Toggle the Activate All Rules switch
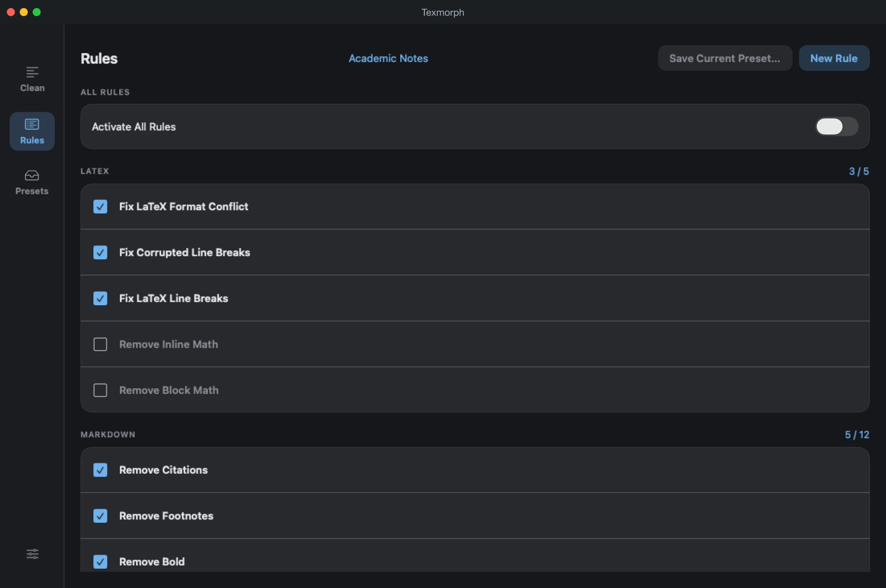Screen dimensions: 886x588 (x=836, y=126)
